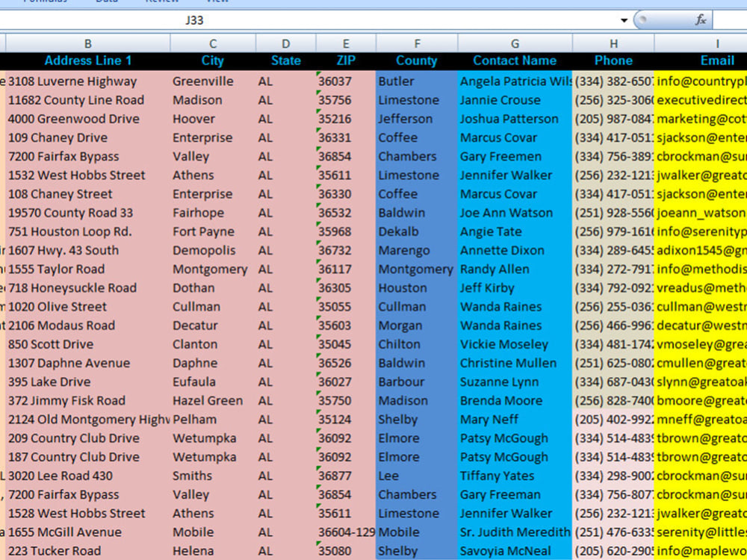The width and height of the screenshot is (747, 560).
Task: Select city cell Fort Payne
Action: click(x=213, y=232)
